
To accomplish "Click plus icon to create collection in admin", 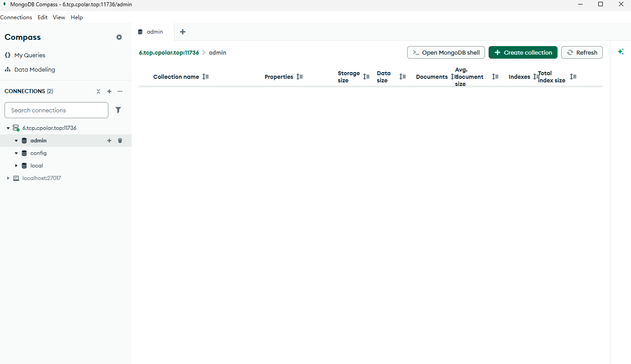I will pos(109,141).
